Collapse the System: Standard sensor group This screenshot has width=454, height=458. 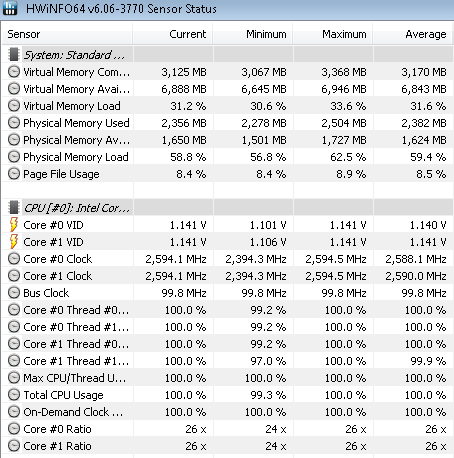74,55
